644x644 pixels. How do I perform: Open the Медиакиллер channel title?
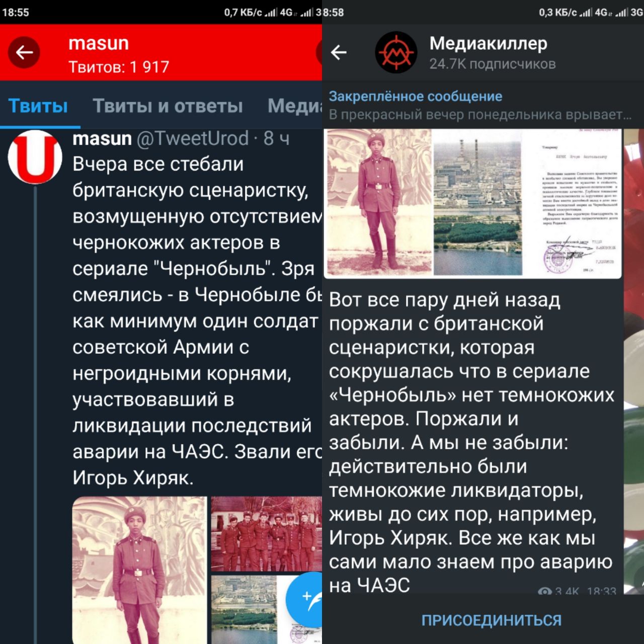point(488,44)
